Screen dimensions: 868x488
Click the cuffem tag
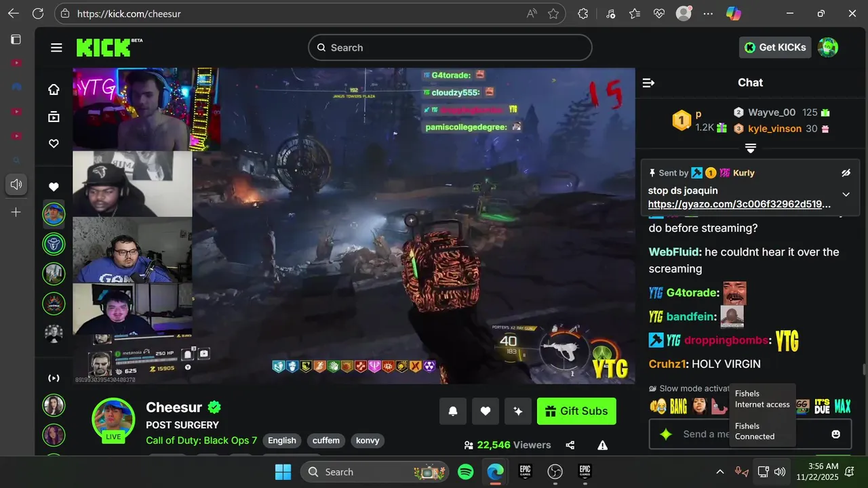pyautogui.click(x=326, y=441)
